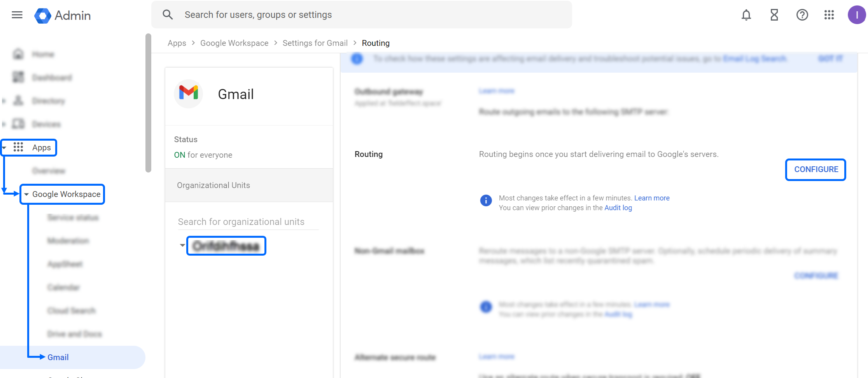The width and height of the screenshot is (868, 378).
Task: Open Cloud Search in the sidebar
Action: pyautogui.click(x=72, y=311)
